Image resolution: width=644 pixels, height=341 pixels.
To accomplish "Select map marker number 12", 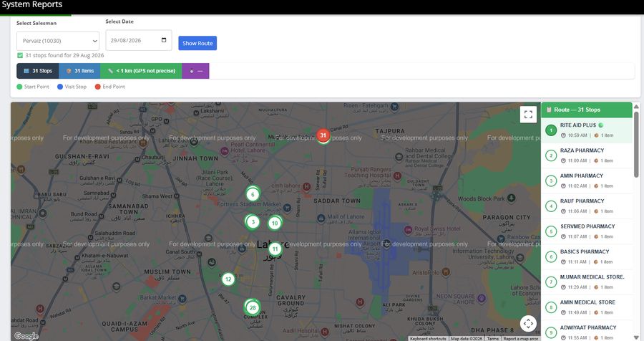I will pyautogui.click(x=228, y=279).
